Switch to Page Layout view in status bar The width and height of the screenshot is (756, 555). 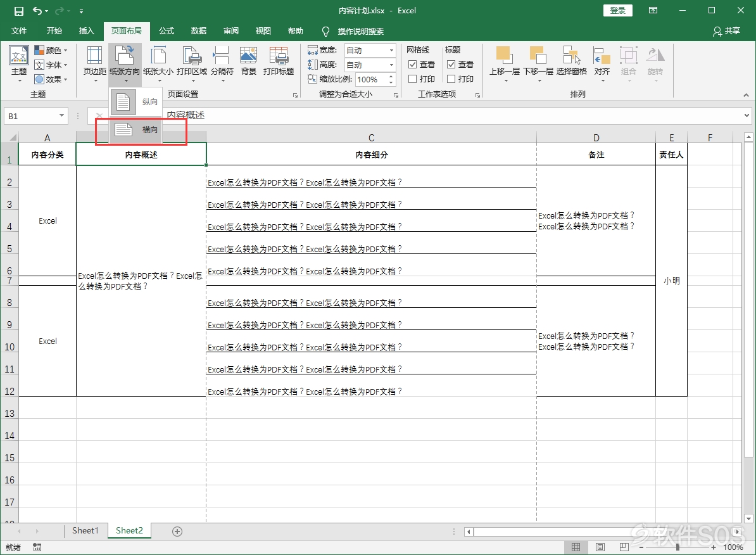pos(600,547)
